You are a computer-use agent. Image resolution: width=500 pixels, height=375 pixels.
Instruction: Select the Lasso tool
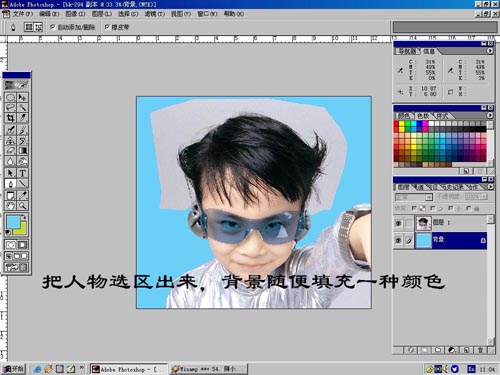coord(10,108)
